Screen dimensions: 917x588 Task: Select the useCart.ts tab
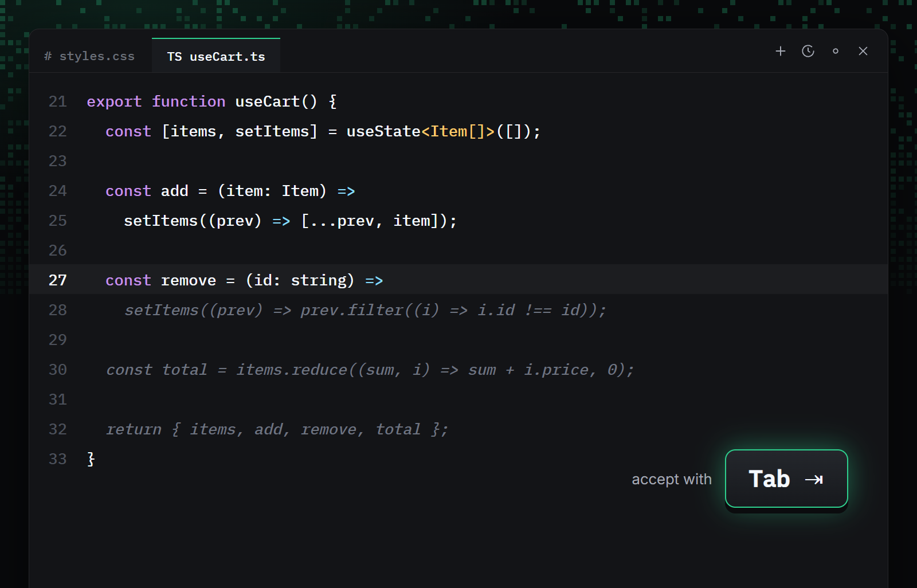click(x=216, y=56)
